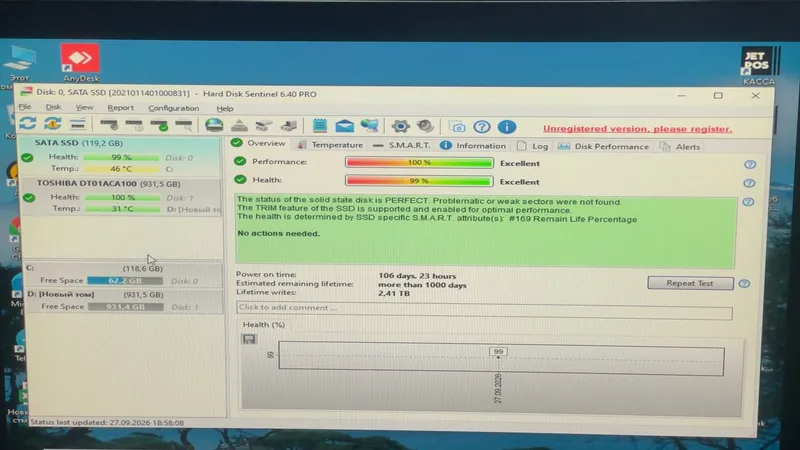Click the D: free space 931,4 GB bar
This screenshot has width=800, height=450.
(126, 307)
